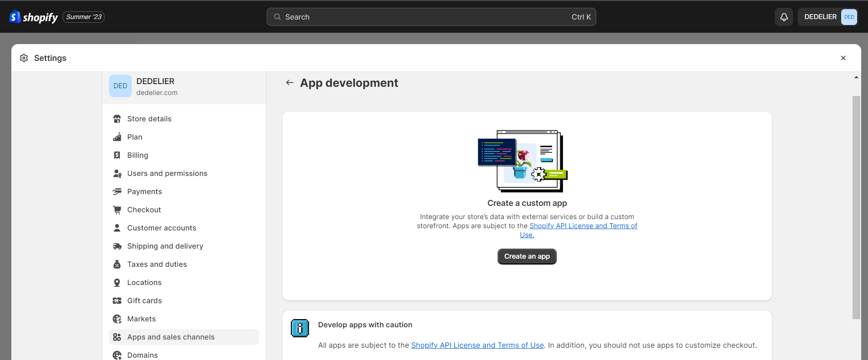Click the Billing receipt icon
The image size is (868, 360).
[x=117, y=155]
